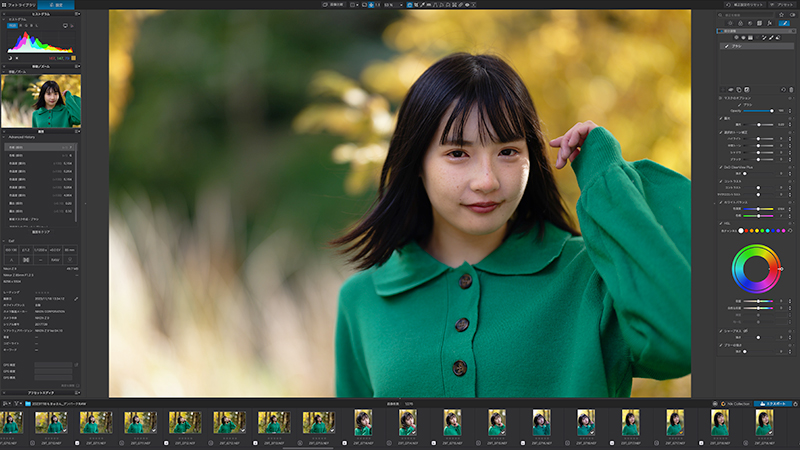This screenshot has height=450, width=800.
Task: Open the history panel options menu
Action: coord(77,131)
